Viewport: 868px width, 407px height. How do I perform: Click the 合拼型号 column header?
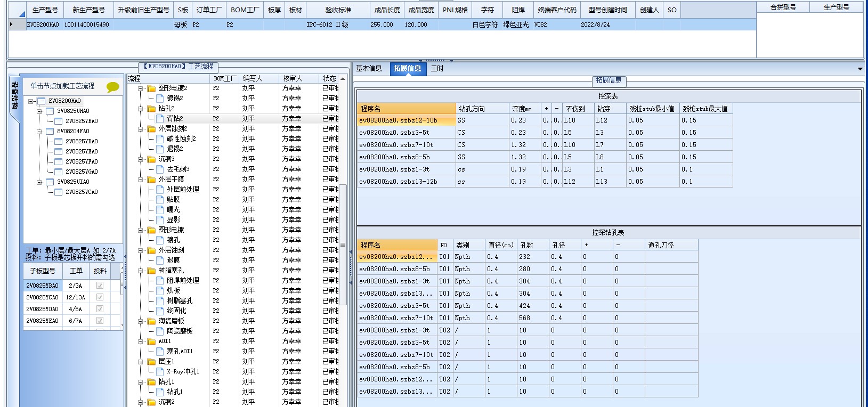pyautogui.click(x=783, y=7)
